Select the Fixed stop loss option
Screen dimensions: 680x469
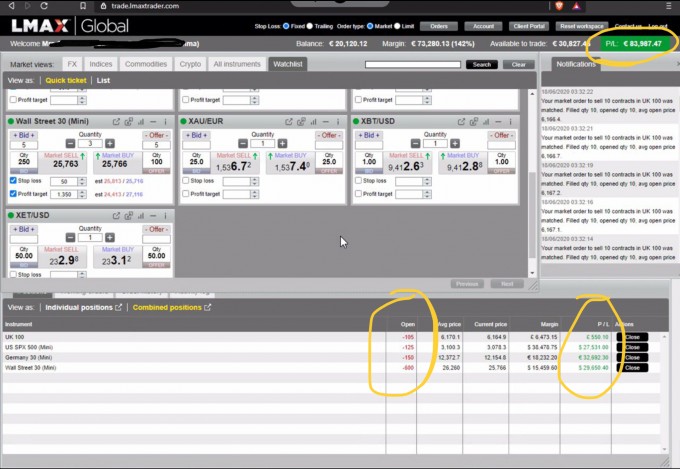point(286,26)
